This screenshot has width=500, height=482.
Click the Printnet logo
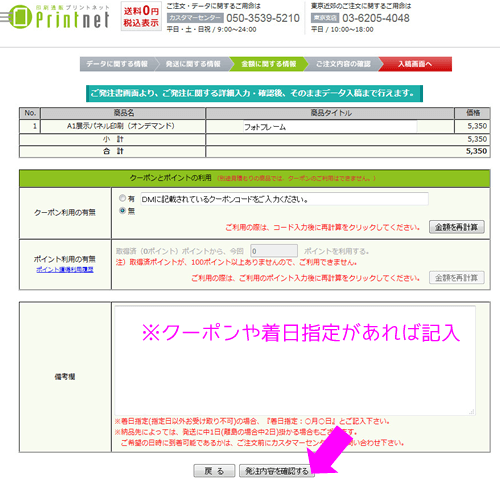click(x=55, y=17)
